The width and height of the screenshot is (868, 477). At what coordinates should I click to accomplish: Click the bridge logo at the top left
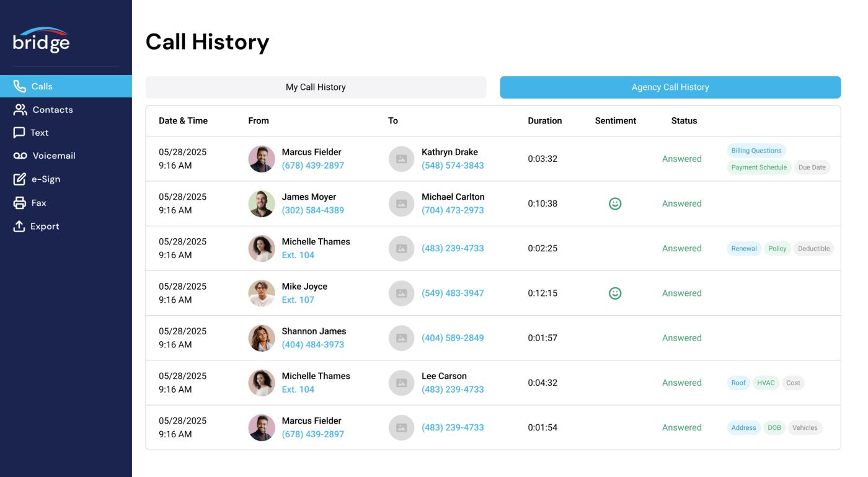click(42, 40)
